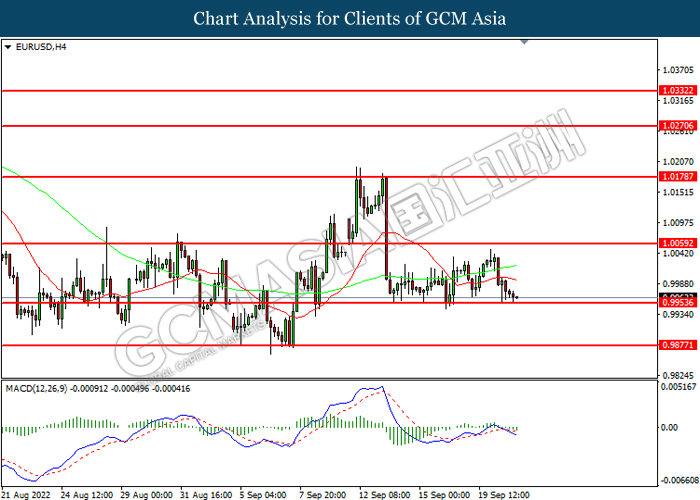Click the 31 Aug 16:00 time axis label
The height and width of the screenshot is (500, 700).
(206, 495)
